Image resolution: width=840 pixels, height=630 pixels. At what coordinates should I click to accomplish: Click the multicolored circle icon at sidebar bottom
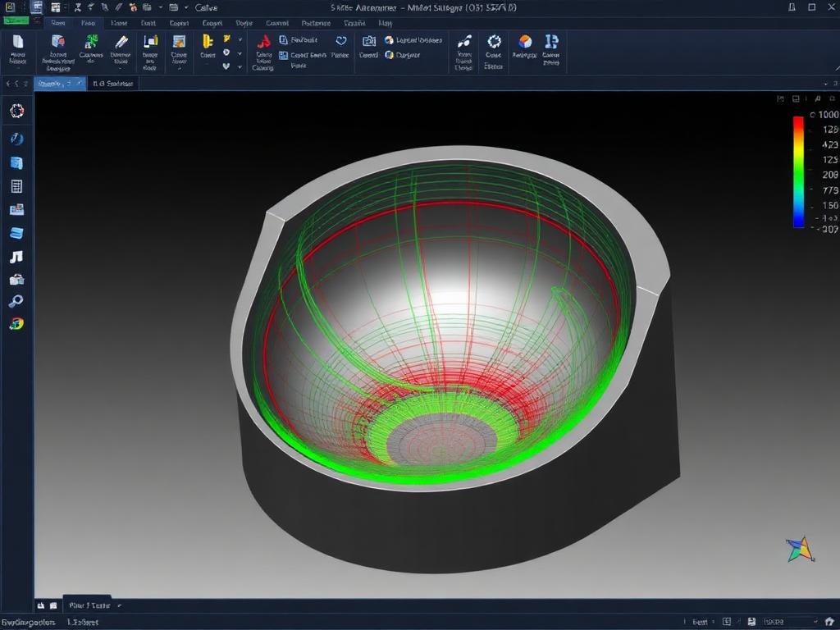coord(16,323)
